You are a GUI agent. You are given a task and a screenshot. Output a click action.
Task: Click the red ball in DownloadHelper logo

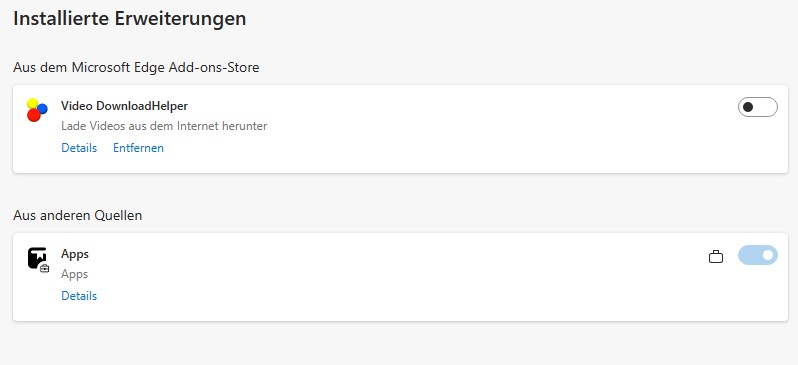(x=34, y=115)
